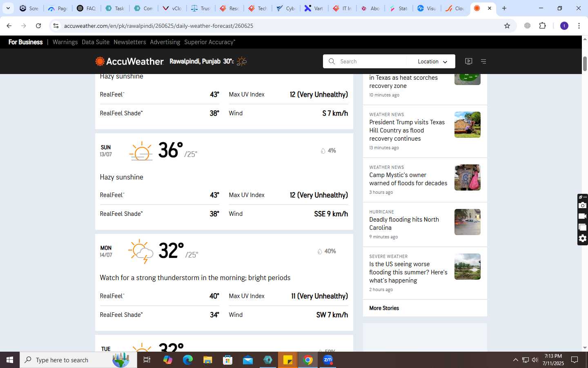Open File Explorer from taskbar
Image resolution: width=588 pixels, height=368 pixels.
[x=208, y=360]
